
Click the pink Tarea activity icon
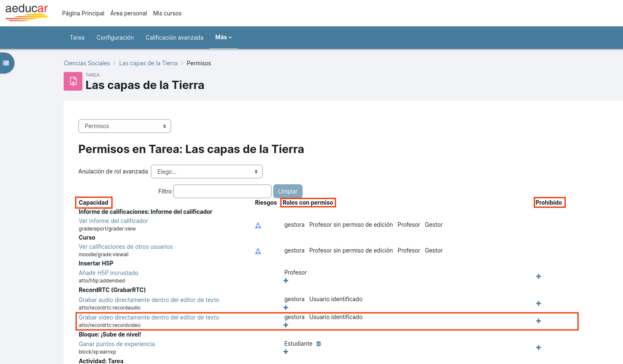coord(73,81)
